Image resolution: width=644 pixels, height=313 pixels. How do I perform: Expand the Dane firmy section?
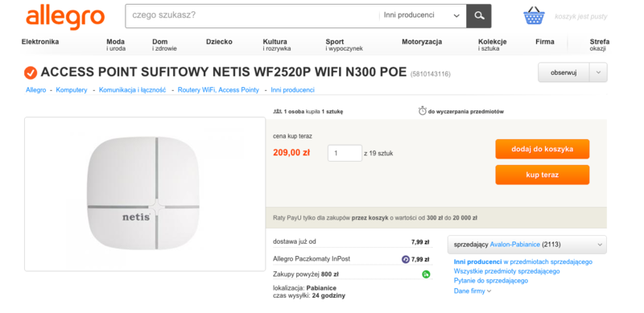point(473,290)
